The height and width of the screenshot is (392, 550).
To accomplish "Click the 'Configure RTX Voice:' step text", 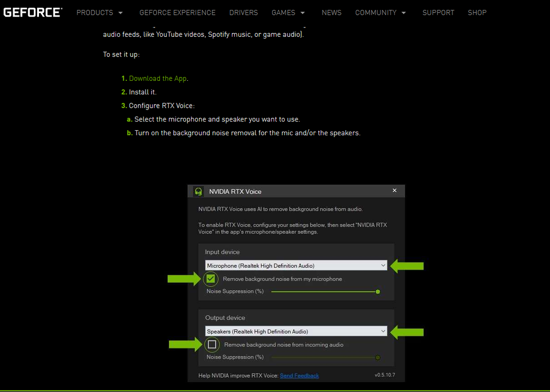I will click(x=162, y=106).
